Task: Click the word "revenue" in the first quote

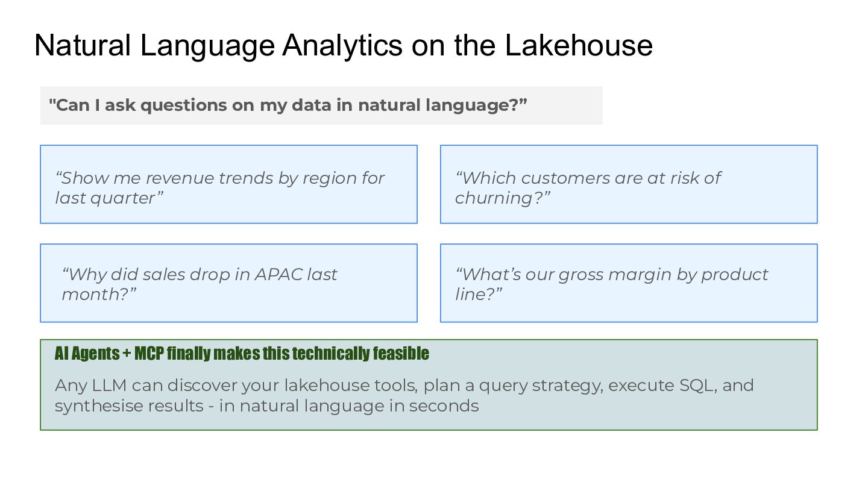Action: [180, 178]
